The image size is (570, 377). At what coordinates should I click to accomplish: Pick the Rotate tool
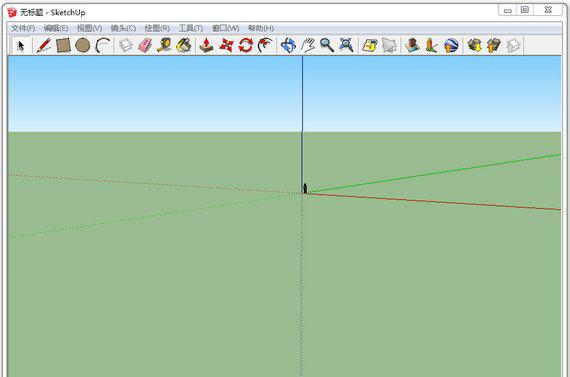click(x=246, y=46)
